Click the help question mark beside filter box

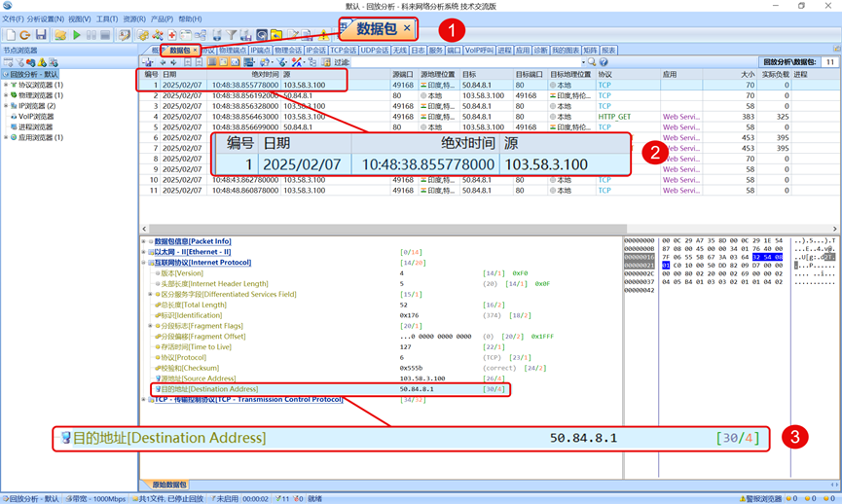click(604, 62)
